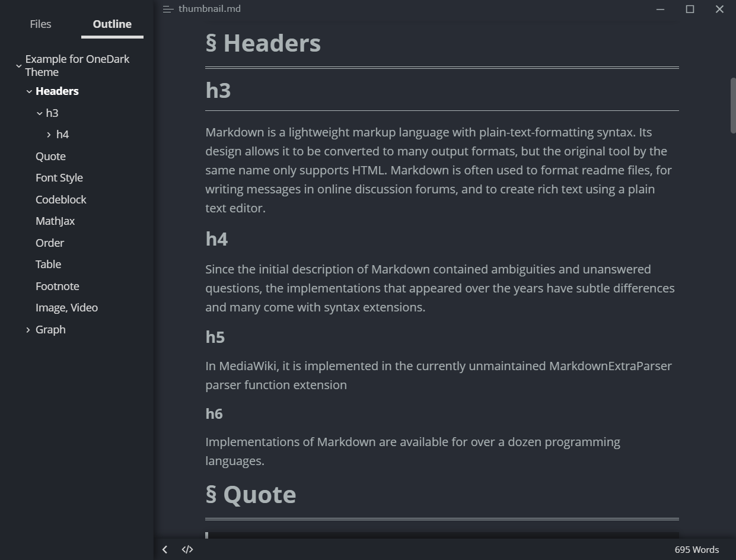Jump to Quote in outline
This screenshot has width=736, height=560.
50,156
